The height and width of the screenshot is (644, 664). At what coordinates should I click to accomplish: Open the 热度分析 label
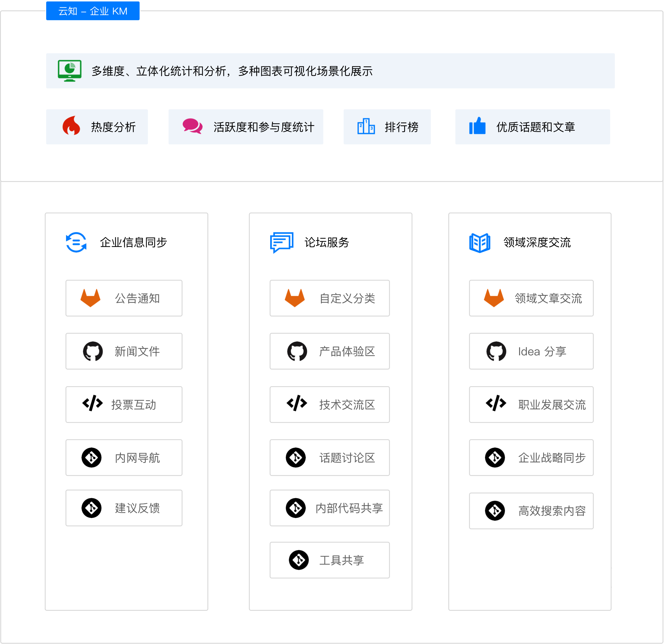tap(113, 127)
